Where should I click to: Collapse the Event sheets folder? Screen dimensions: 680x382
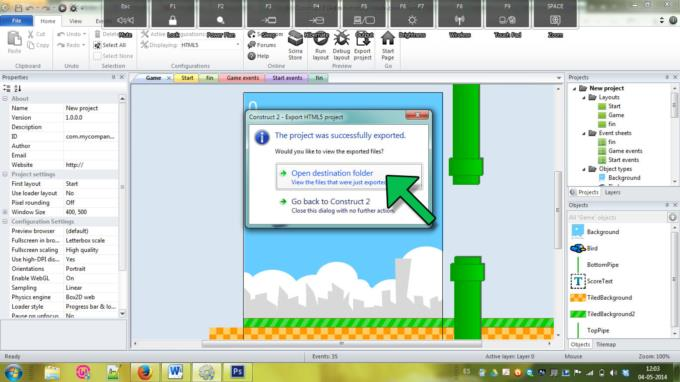click(584, 133)
